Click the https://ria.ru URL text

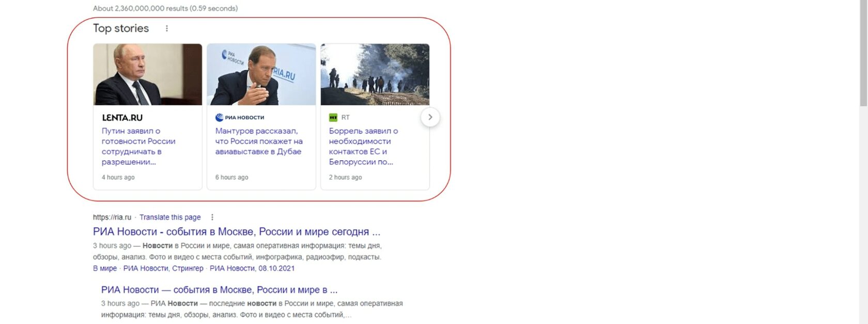(112, 218)
